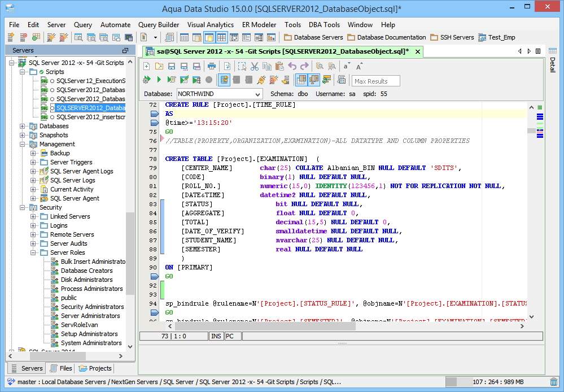Viewport: 564px width, 392px height.
Task: Switch to the Files tab
Action: point(61,368)
